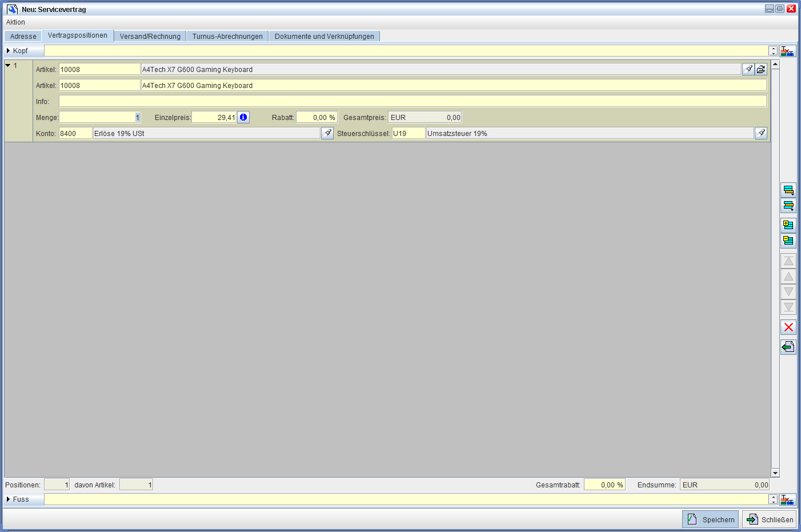Click the Schließen button

(x=770, y=519)
